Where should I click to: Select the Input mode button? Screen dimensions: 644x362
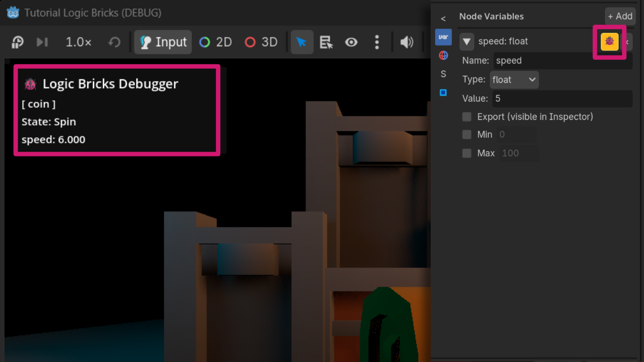tap(163, 42)
